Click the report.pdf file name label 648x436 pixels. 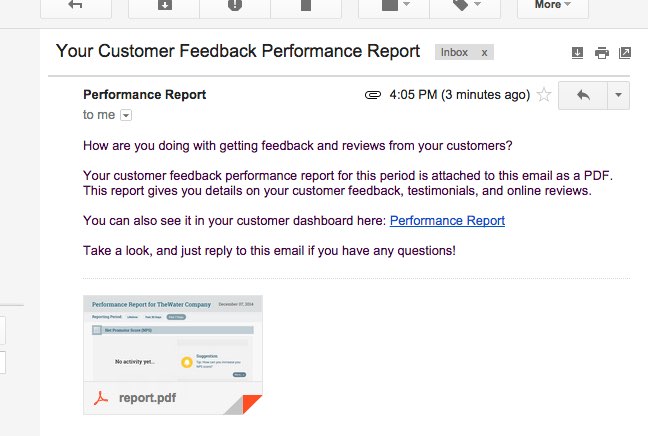(147, 398)
